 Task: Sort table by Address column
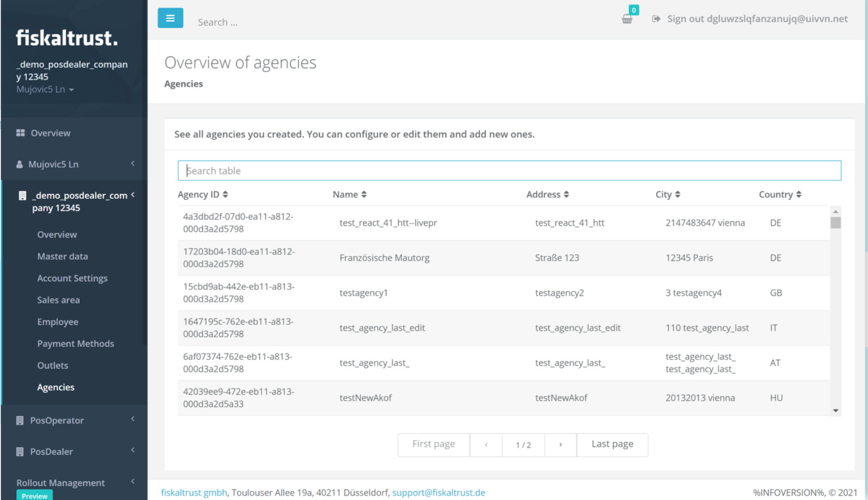[548, 194]
